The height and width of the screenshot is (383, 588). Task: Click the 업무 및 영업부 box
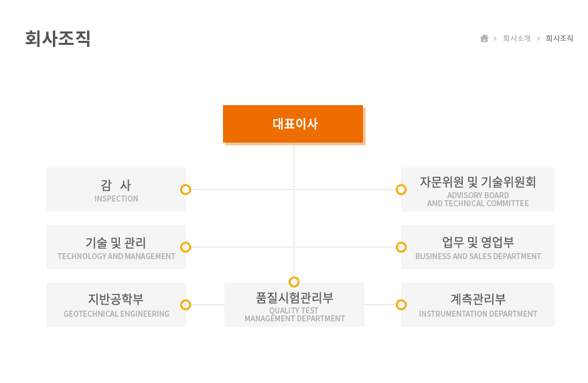pyautogui.click(x=477, y=247)
